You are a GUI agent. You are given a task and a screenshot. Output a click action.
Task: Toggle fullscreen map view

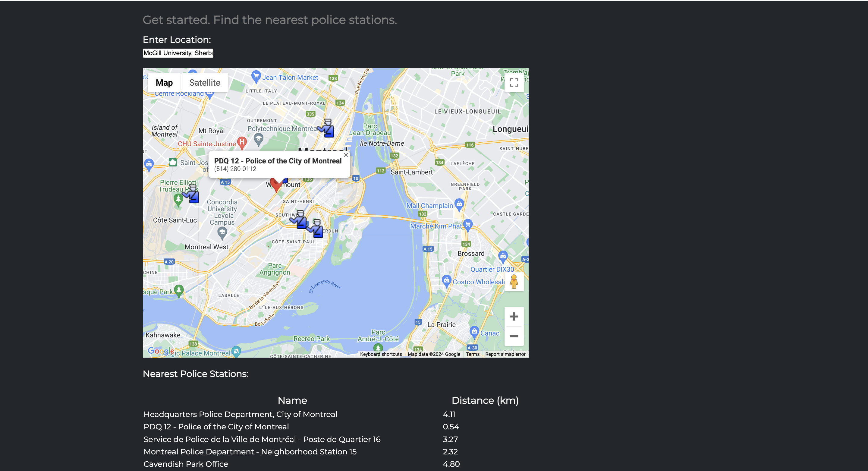[x=514, y=83]
